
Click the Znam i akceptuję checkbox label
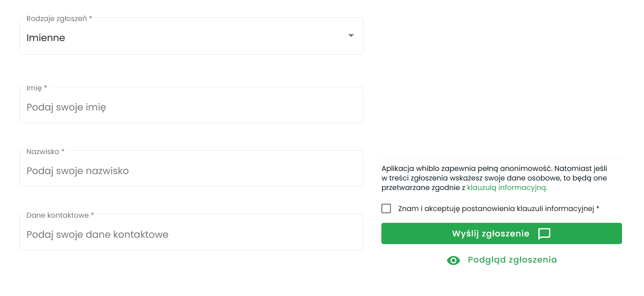coord(496,209)
